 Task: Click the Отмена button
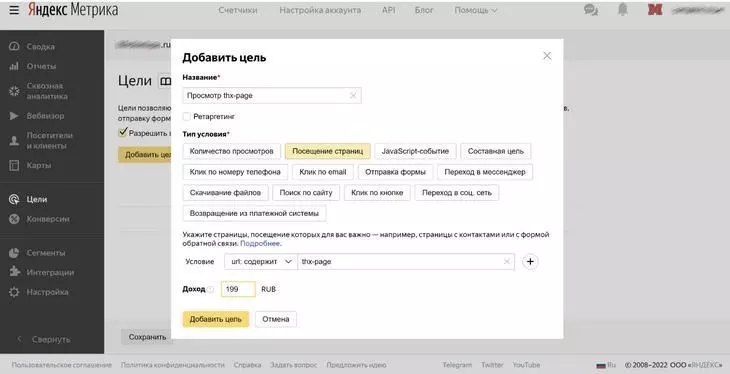(276, 319)
